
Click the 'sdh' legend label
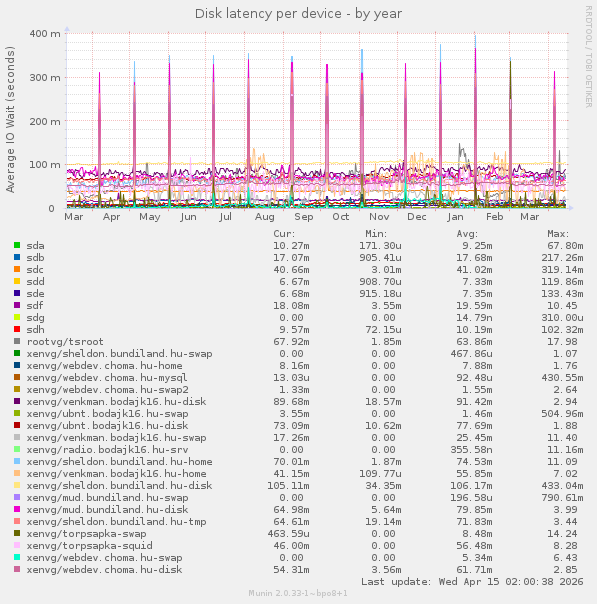click(x=35, y=329)
